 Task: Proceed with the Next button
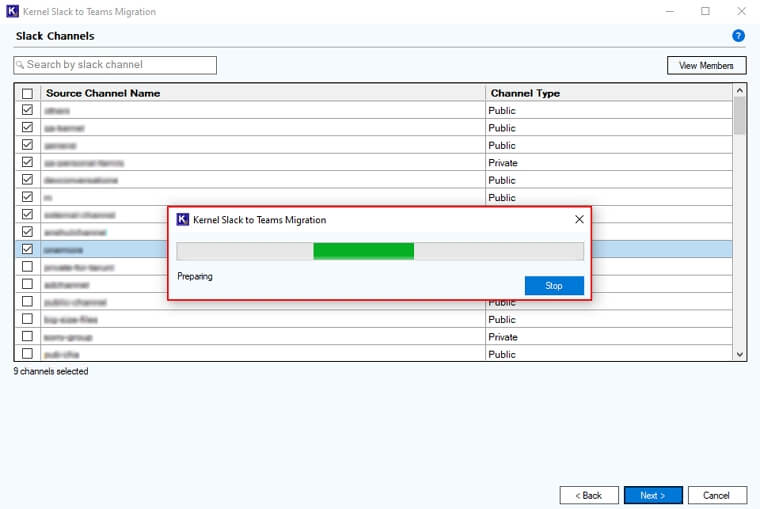(653, 495)
